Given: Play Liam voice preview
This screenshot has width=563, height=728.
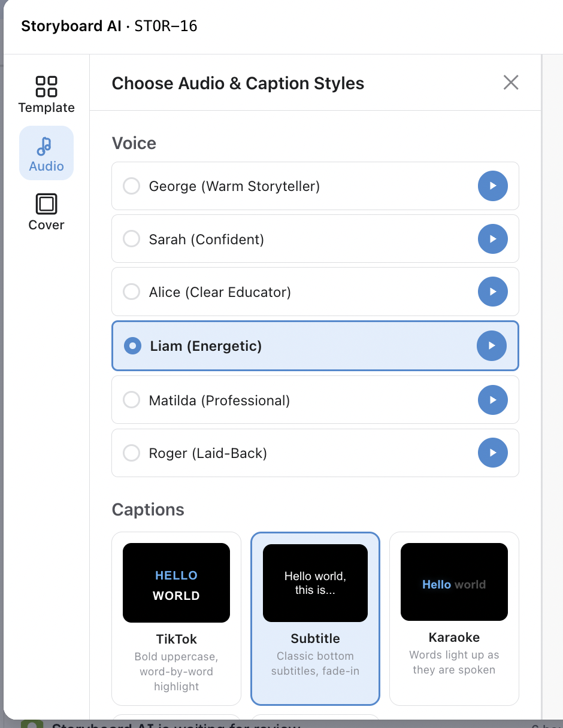Looking at the screenshot, I should point(492,345).
